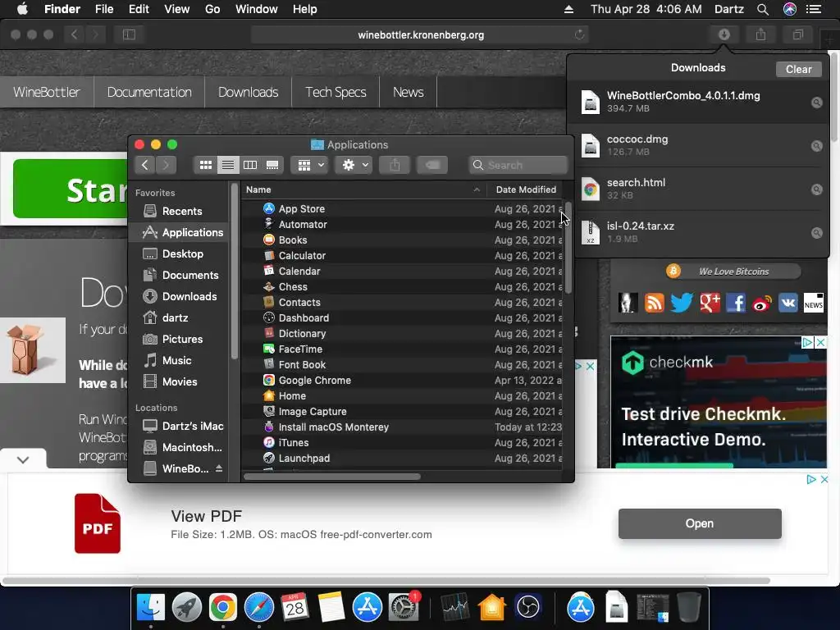Image resolution: width=840 pixels, height=630 pixels.
Task: Open the File menu
Action: click(104, 9)
